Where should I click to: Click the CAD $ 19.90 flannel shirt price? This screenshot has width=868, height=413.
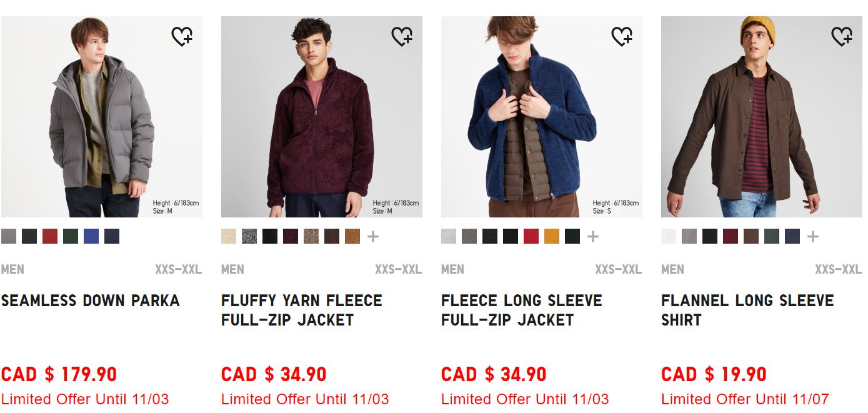pyautogui.click(x=714, y=374)
